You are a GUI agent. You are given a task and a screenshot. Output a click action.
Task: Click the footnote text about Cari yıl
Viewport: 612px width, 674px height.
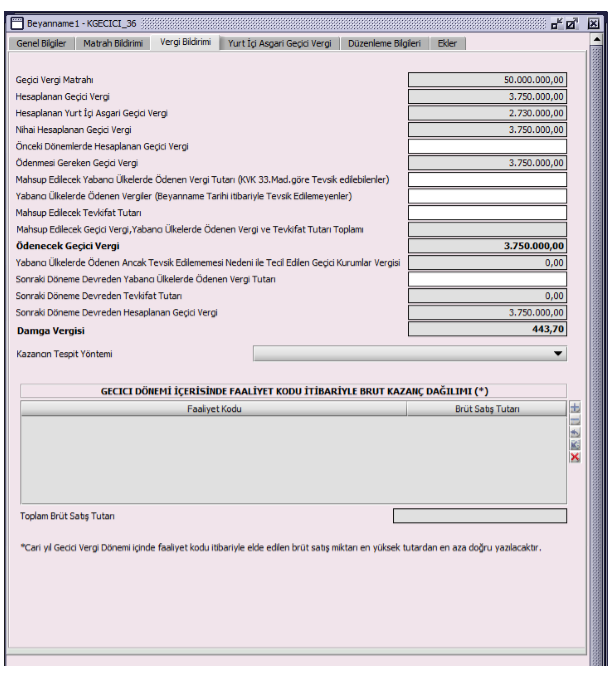[281, 548]
